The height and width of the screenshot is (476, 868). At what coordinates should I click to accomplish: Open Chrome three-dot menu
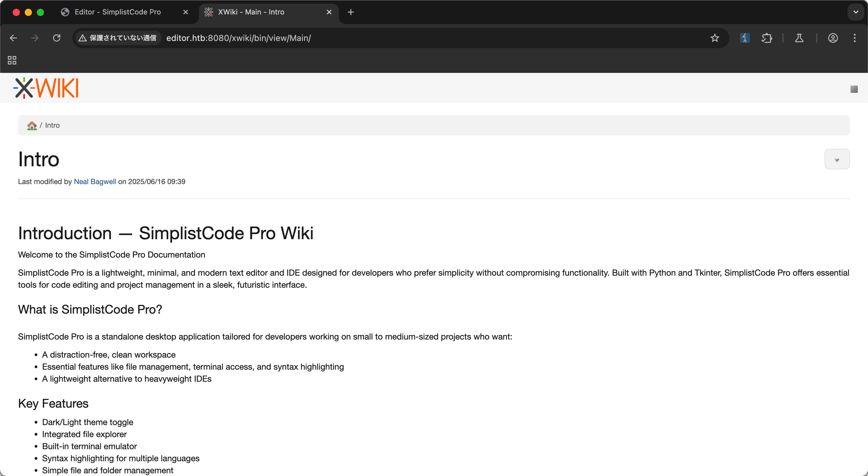tap(854, 38)
